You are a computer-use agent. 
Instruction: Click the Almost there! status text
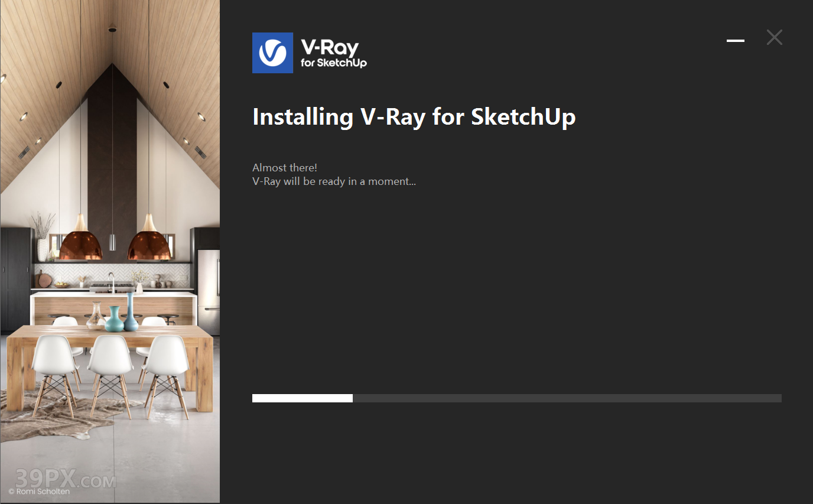point(285,168)
